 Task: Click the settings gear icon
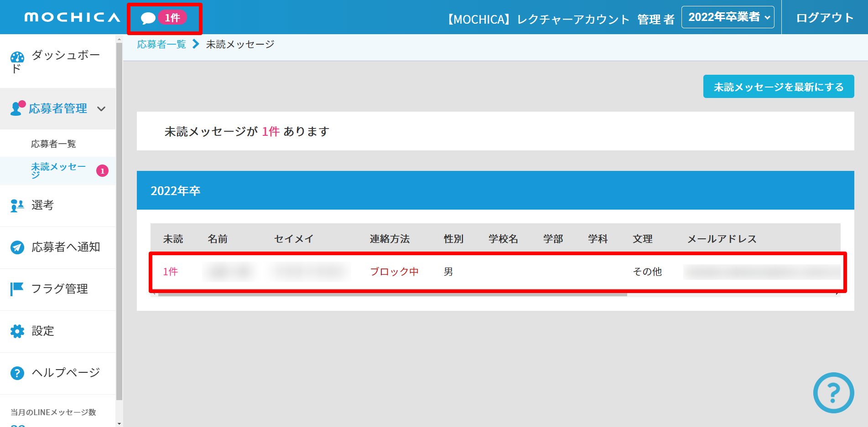(x=17, y=331)
